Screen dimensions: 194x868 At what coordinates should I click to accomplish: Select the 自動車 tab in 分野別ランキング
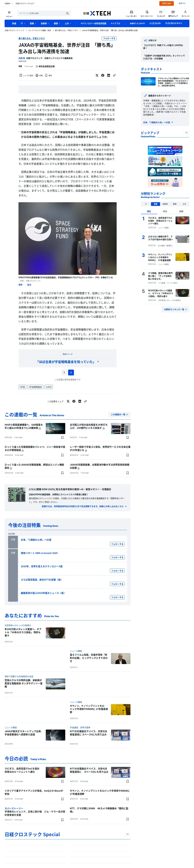[x=165, y=204]
